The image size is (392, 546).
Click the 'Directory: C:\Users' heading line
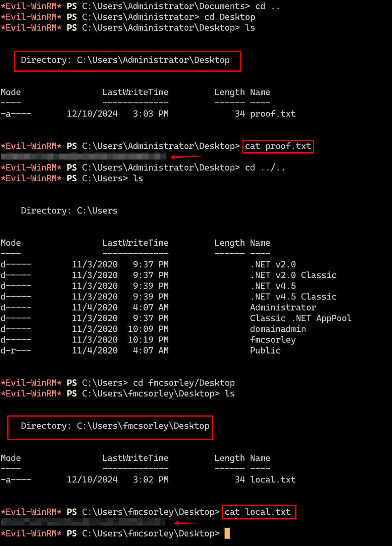tap(69, 211)
